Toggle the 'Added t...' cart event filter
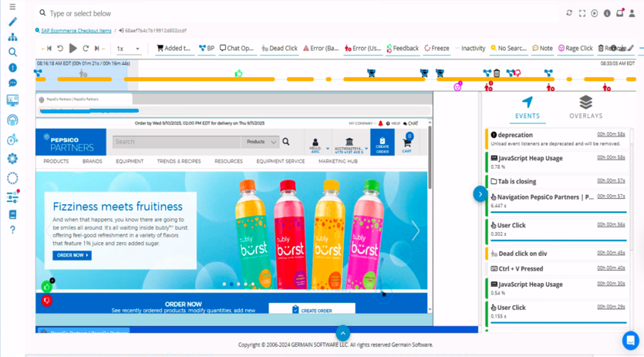The image size is (644, 357). point(174,49)
